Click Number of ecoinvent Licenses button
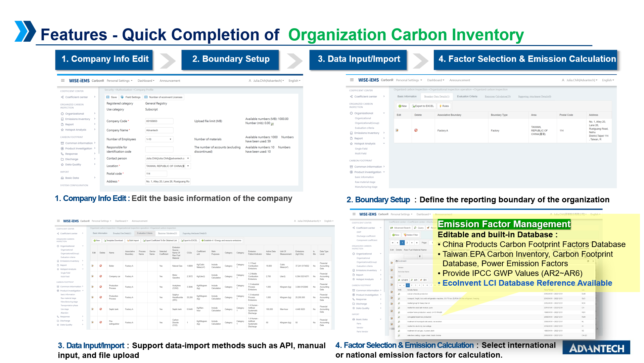The width and height of the screenshot is (644, 363). (164, 97)
